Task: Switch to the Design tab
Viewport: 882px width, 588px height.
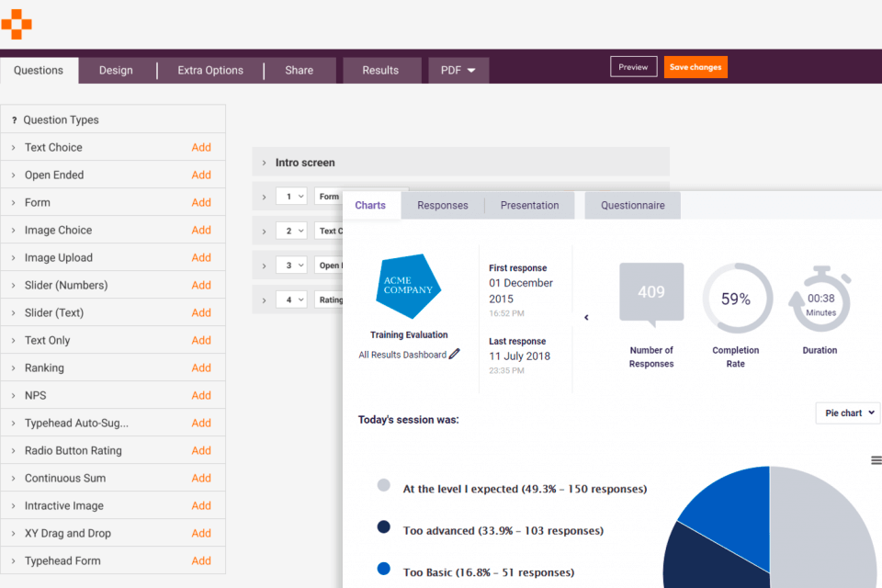Action: (x=116, y=71)
